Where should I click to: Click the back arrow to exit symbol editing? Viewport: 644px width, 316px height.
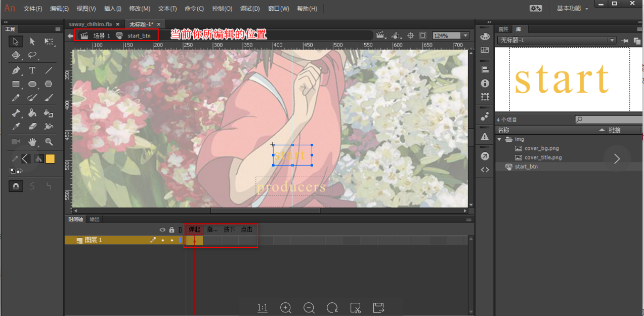[x=70, y=35]
